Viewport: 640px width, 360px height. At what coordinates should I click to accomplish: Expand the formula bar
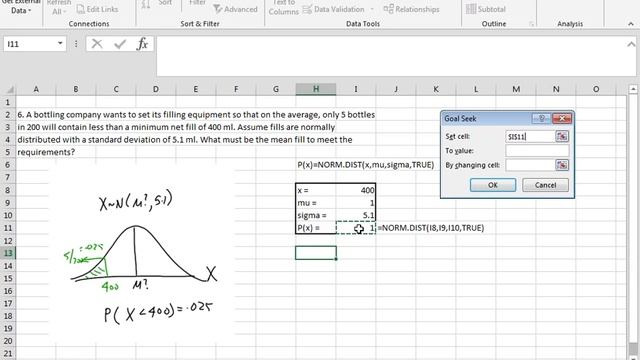click(x=631, y=44)
